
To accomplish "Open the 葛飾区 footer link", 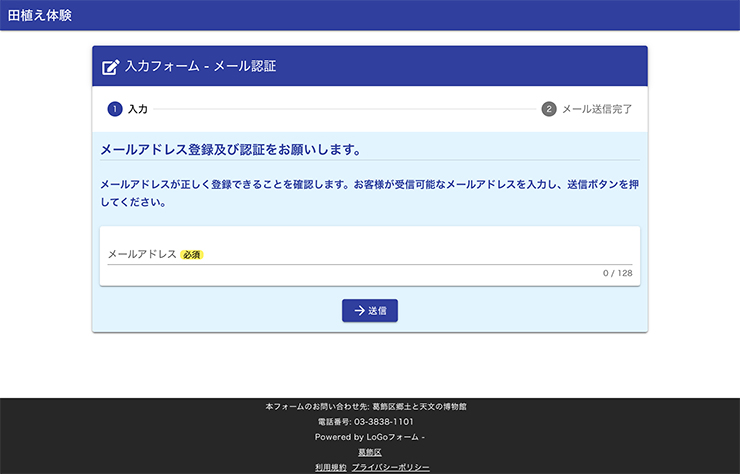I will pos(370,452).
